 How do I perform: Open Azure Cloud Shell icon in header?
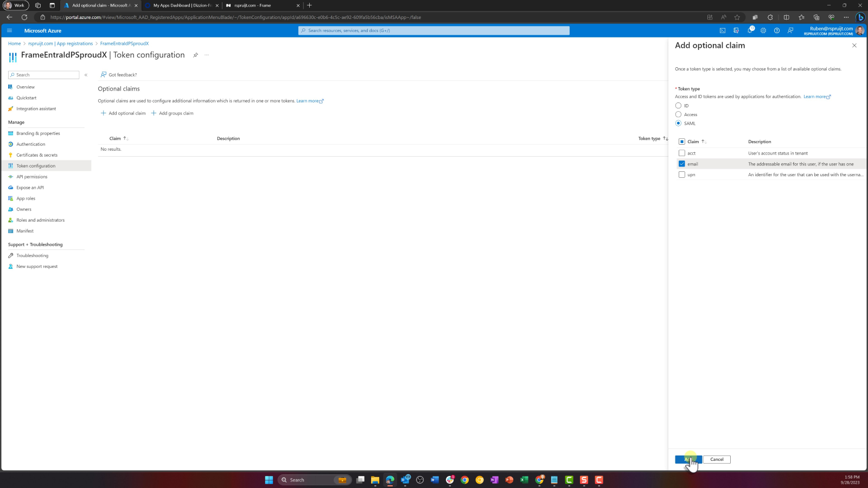(x=722, y=30)
